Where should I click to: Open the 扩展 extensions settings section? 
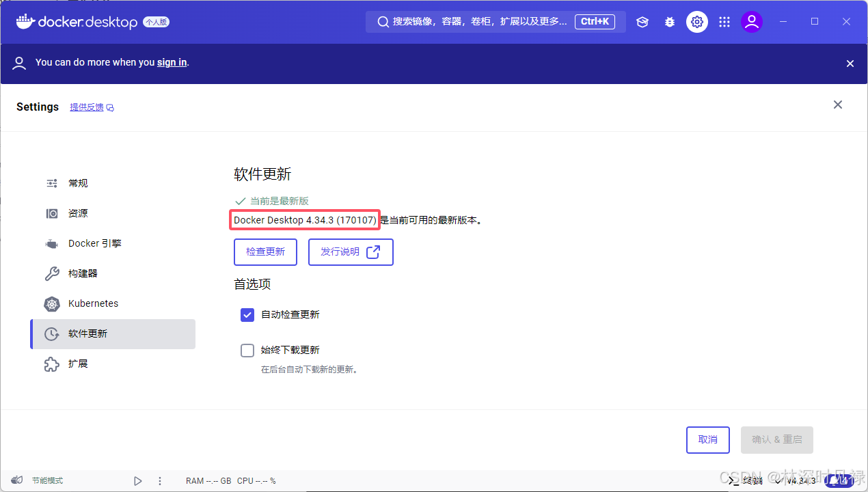[x=113, y=364]
